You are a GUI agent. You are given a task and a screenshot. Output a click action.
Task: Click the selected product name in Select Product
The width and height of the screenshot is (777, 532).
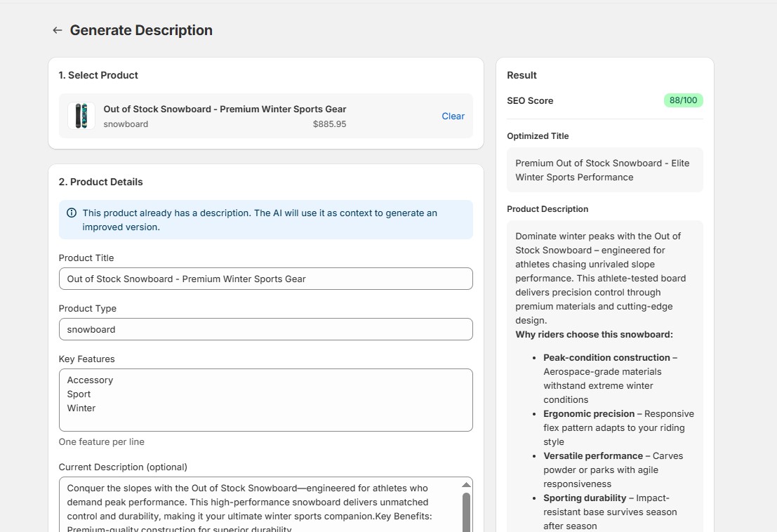[x=225, y=109]
